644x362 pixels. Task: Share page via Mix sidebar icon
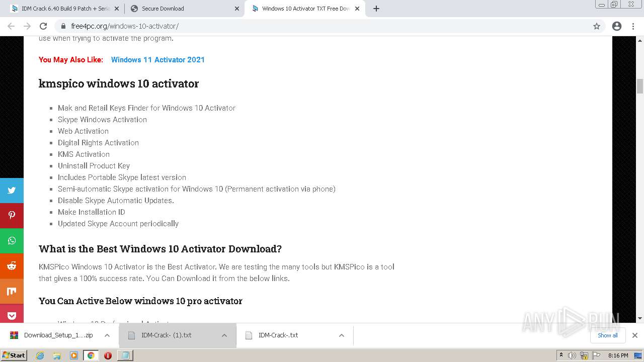(x=12, y=291)
